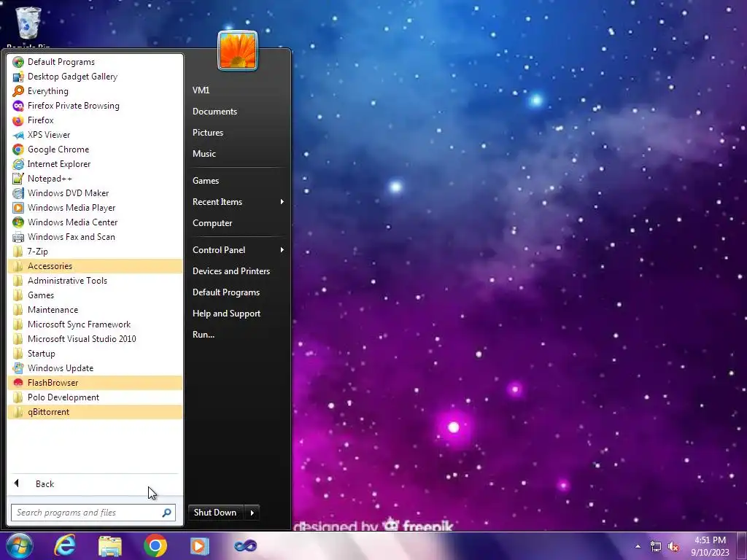Open Internet Explorer from the taskbar
747x560 pixels.
pyautogui.click(x=65, y=545)
